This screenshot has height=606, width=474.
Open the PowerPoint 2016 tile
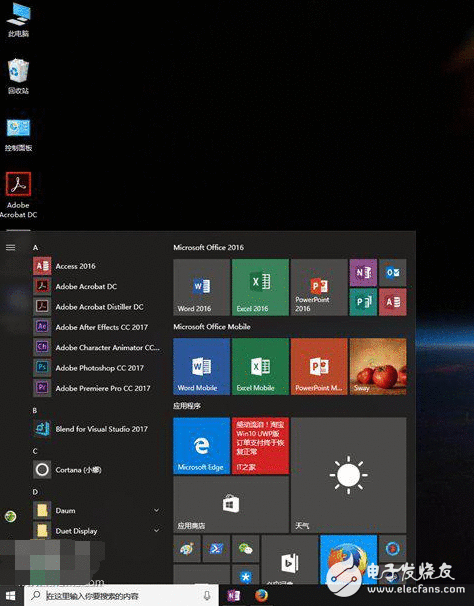pyautogui.click(x=319, y=287)
